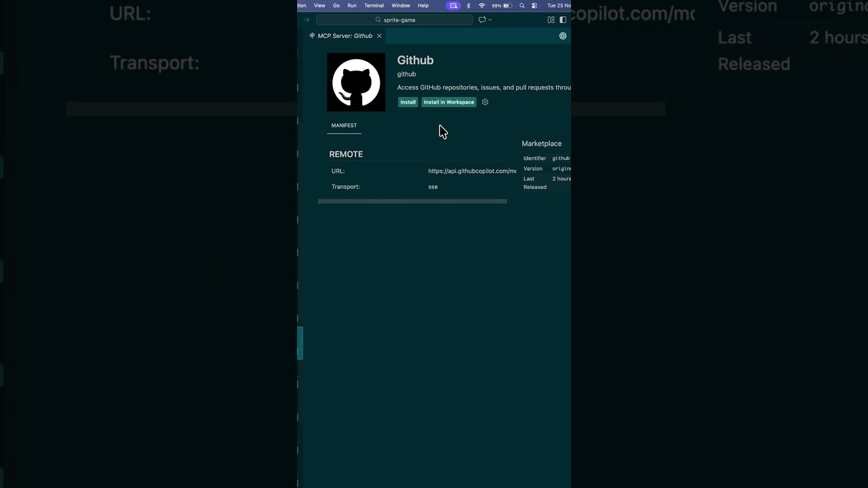The width and height of the screenshot is (868, 488).
Task: Click the Identifier github value
Action: click(x=561, y=159)
